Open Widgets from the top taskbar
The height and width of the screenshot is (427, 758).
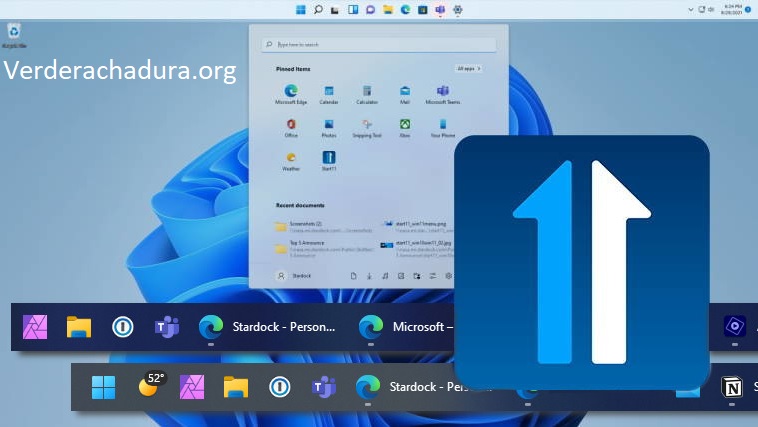point(353,10)
